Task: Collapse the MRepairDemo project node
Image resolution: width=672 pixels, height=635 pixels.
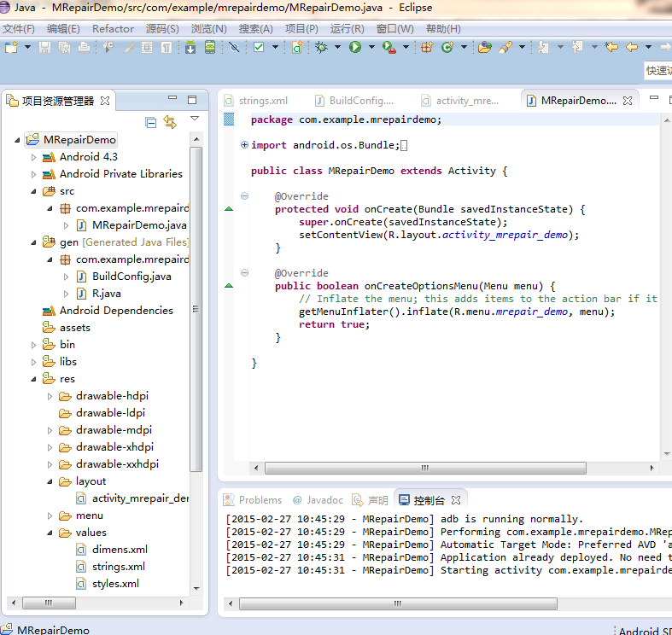Action: pyautogui.click(x=17, y=140)
